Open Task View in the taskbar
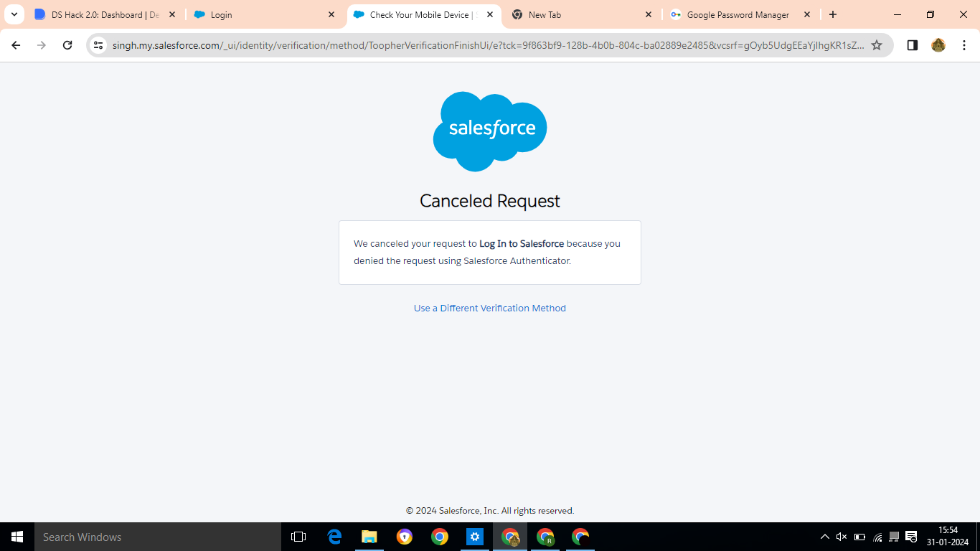This screenshot has width=980, height=551. pyautogui.click(x=298, y=537)
